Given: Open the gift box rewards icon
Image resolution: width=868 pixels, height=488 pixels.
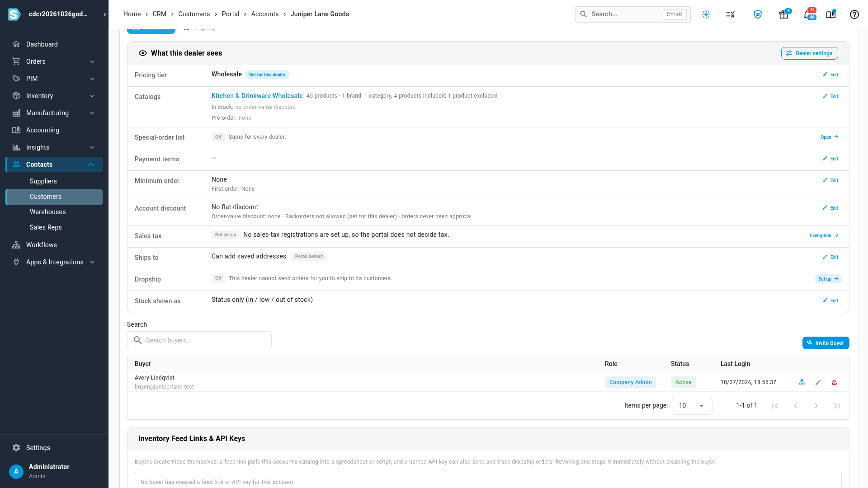Looking at the screenshot, I should click(x=784, y=14).
